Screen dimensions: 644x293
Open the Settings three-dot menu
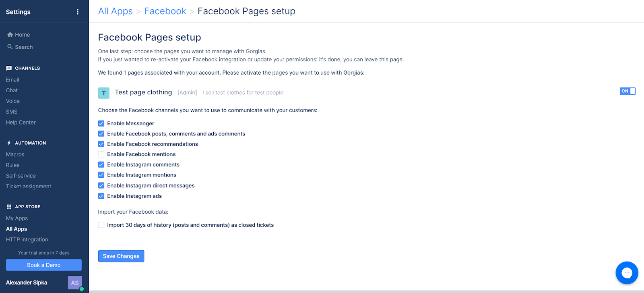coord(78,12)
